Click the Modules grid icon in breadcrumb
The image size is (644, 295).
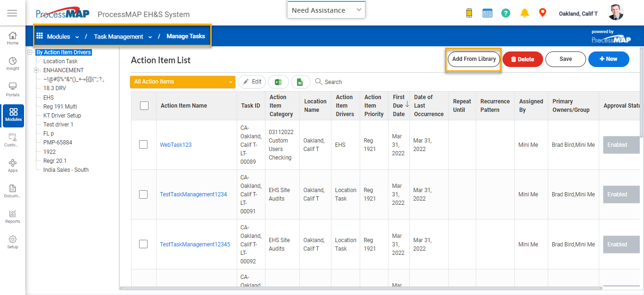40,36
